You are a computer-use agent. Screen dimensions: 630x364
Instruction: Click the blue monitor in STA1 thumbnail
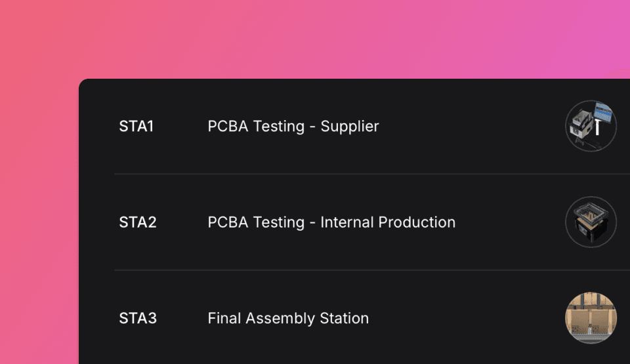[x=603, y=111]
